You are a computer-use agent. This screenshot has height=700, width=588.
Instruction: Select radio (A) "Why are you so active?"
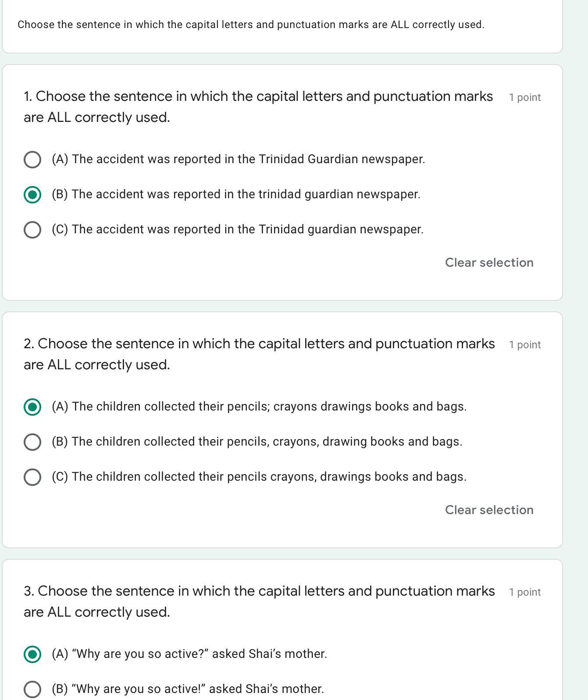point(32,654)
